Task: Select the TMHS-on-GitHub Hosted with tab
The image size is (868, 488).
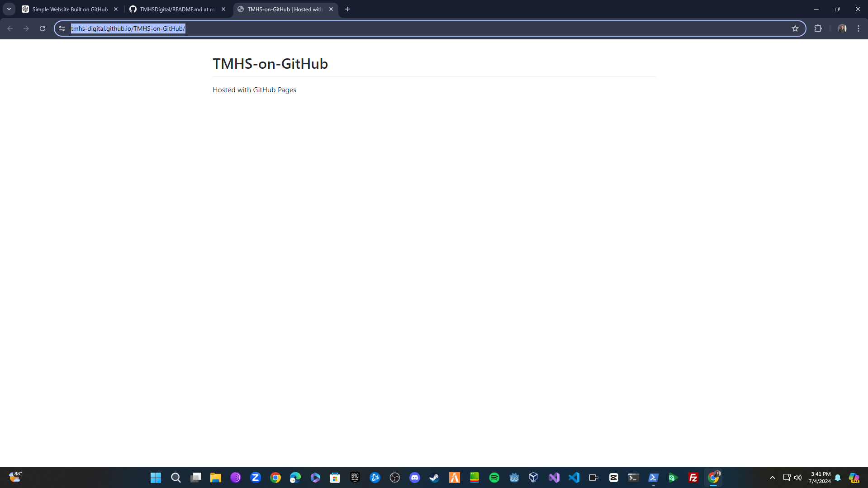Action: (x=285, y=9)
